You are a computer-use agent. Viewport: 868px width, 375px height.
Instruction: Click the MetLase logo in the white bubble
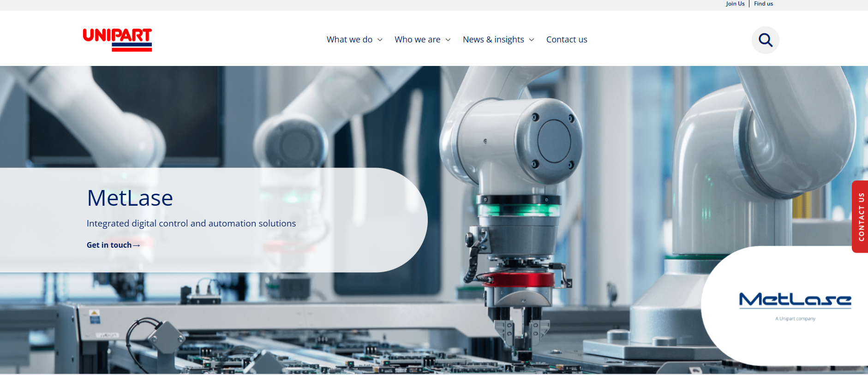795,300
